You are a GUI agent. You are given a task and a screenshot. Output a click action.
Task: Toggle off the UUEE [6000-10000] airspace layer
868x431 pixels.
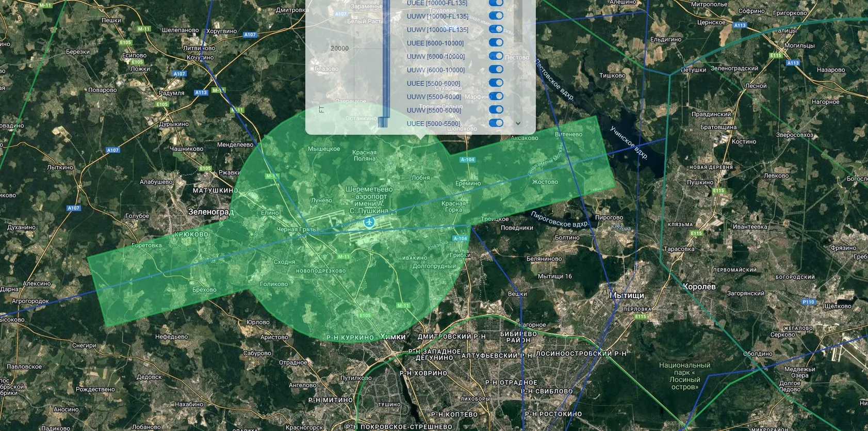click(x=496, y=42)
